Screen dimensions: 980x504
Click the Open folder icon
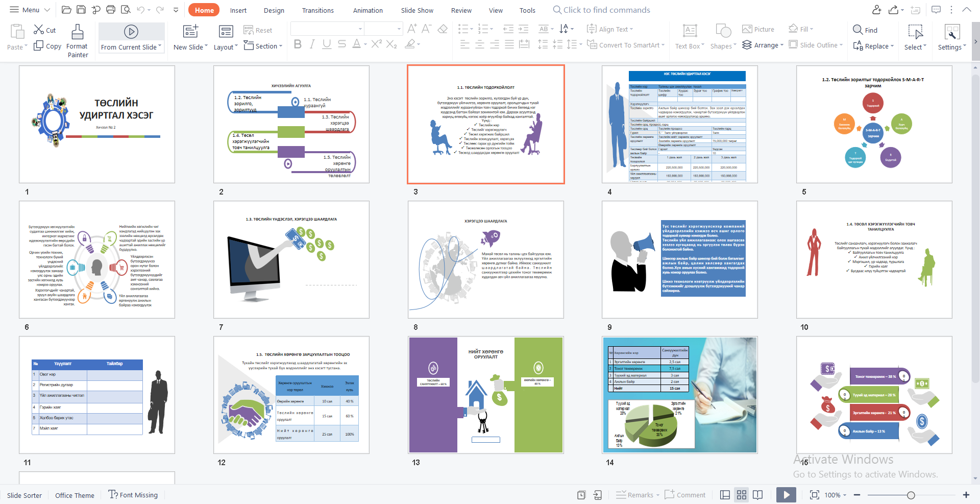66,10
